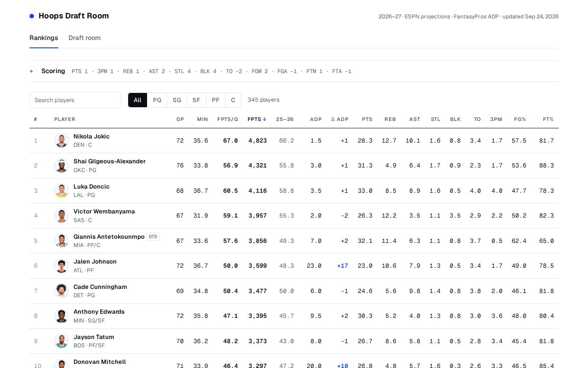Click Giannis Antetokounmpo's avatar
This screenshot has height=368, width=588.
pos(62,241)
